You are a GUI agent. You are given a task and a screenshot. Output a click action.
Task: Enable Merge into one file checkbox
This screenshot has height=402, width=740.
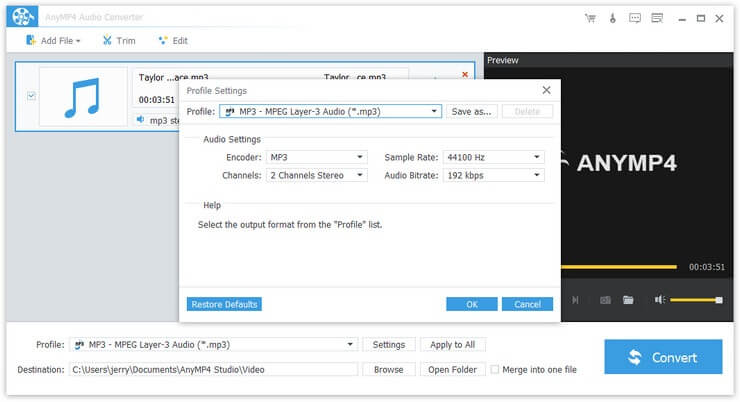pos(495,370)
